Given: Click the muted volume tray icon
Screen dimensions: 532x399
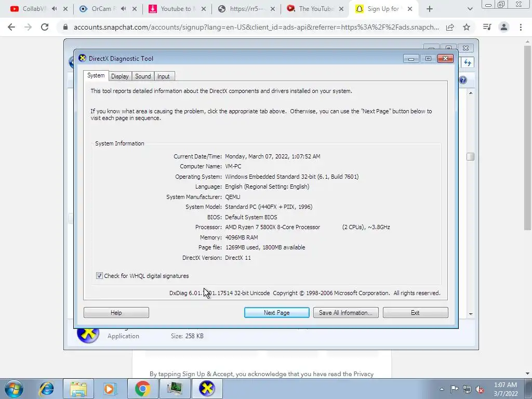Looking at the screenshot, I should point(480,389).
